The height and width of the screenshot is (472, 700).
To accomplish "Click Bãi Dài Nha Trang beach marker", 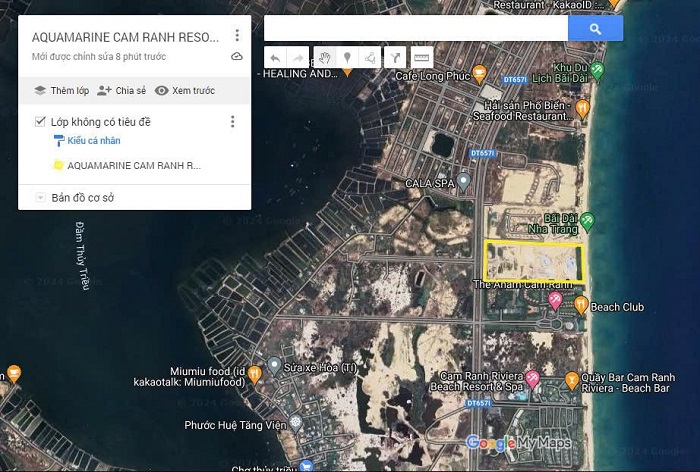I will pyautogui.click(x=587, y=221).
